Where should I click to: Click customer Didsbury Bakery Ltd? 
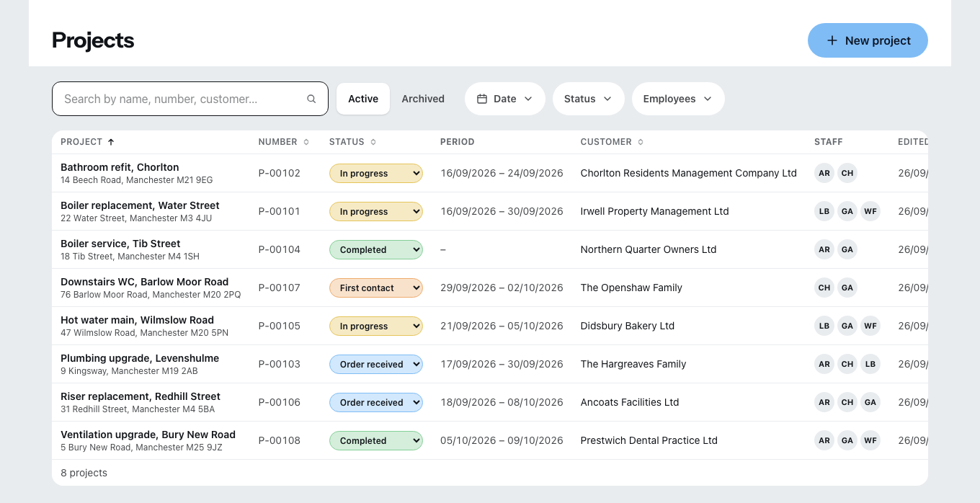[x=628, y=326]
